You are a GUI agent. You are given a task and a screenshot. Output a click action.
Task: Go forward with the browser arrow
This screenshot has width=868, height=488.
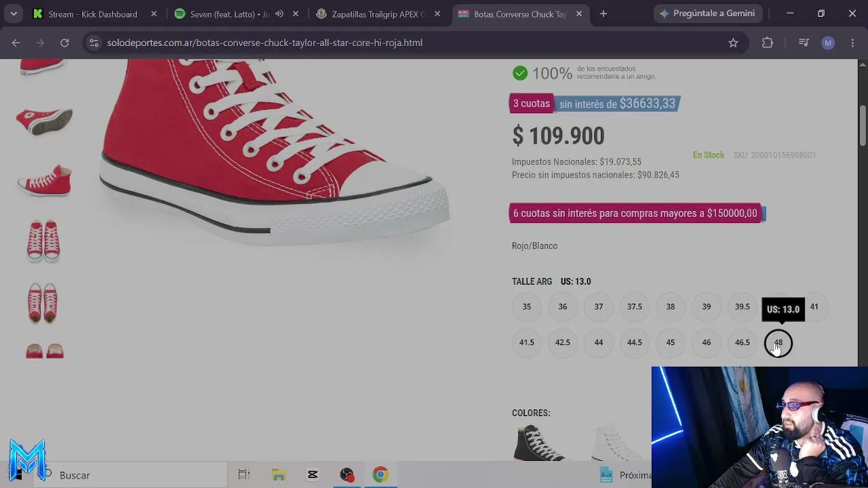click(40, 43)
